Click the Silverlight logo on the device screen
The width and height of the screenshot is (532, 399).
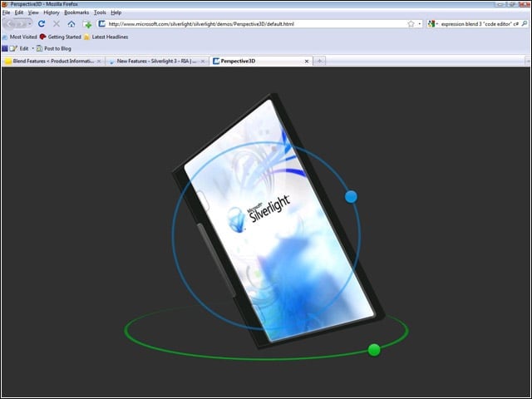click(259, 214)
